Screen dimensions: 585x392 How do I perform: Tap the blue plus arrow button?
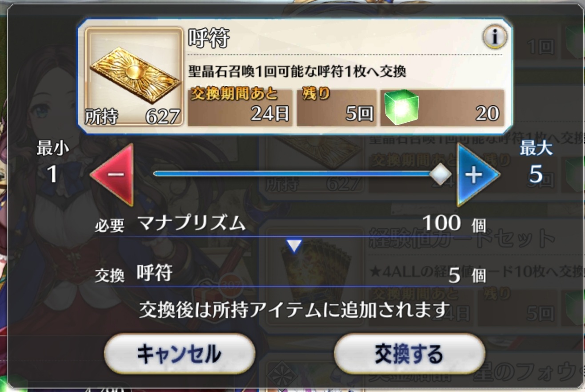point(478,175)
